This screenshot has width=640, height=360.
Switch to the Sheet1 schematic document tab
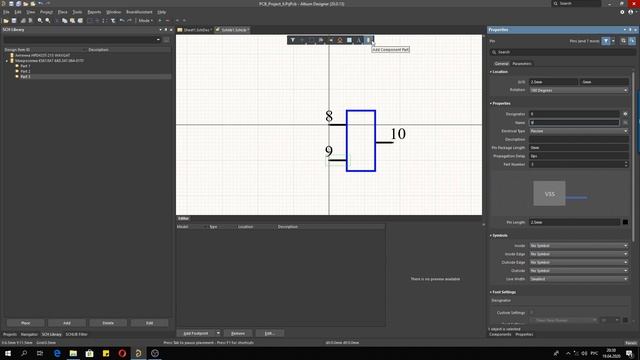[195, 30]
